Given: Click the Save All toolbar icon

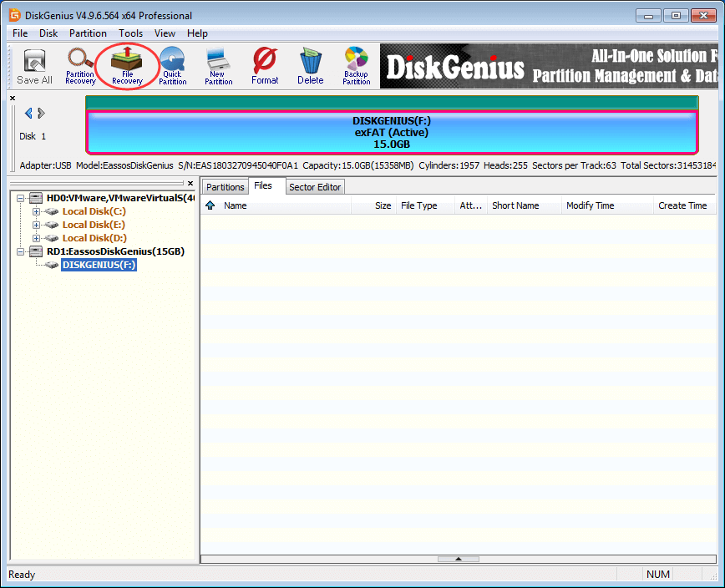Looking at the screenshot, I should (x=34, y=67).
